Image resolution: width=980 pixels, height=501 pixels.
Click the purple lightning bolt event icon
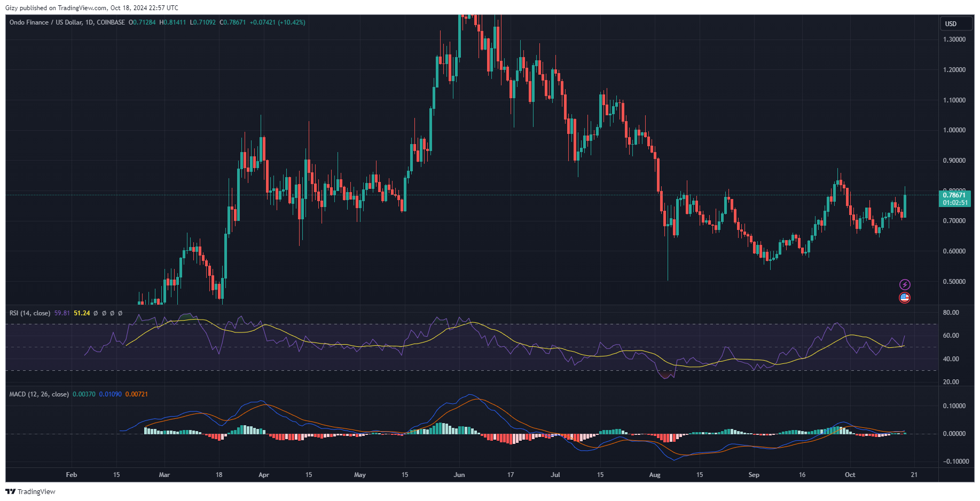pos(905,284)
